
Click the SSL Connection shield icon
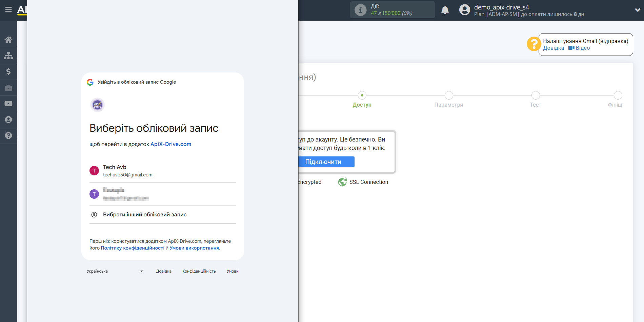[x=343, y=182]
